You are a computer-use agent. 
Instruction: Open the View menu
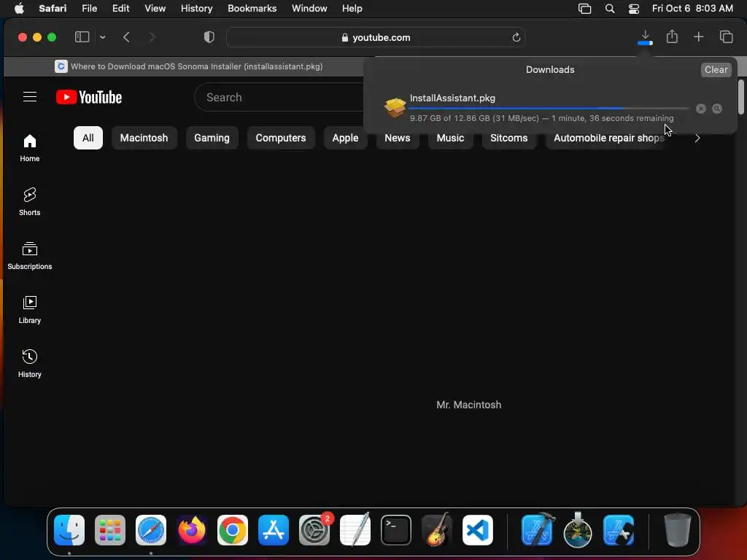click(x=155, y=9)
